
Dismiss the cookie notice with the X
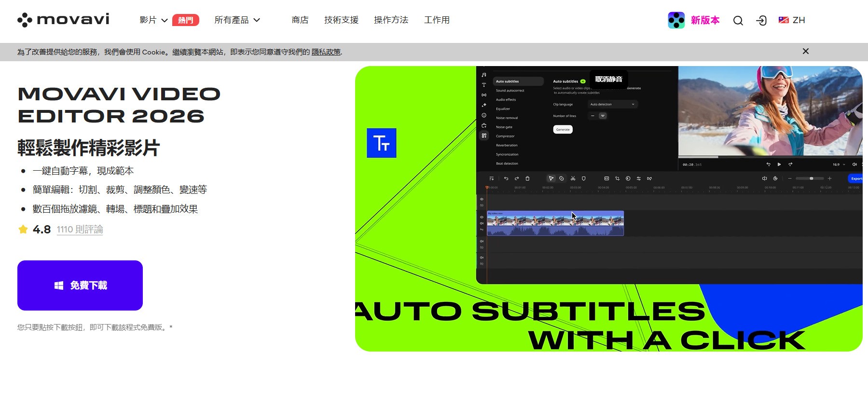(x=805, y=51)
